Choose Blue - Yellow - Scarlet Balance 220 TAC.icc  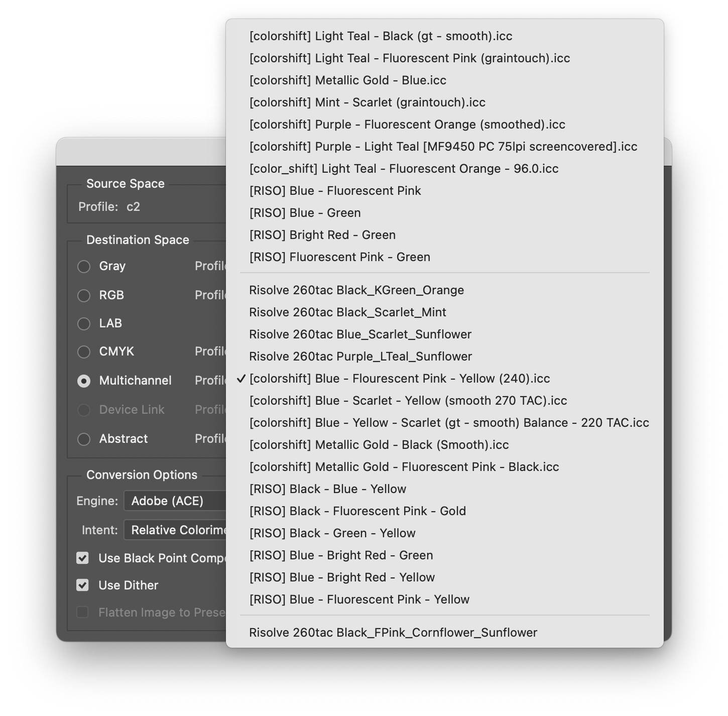[x=445, y=423]
